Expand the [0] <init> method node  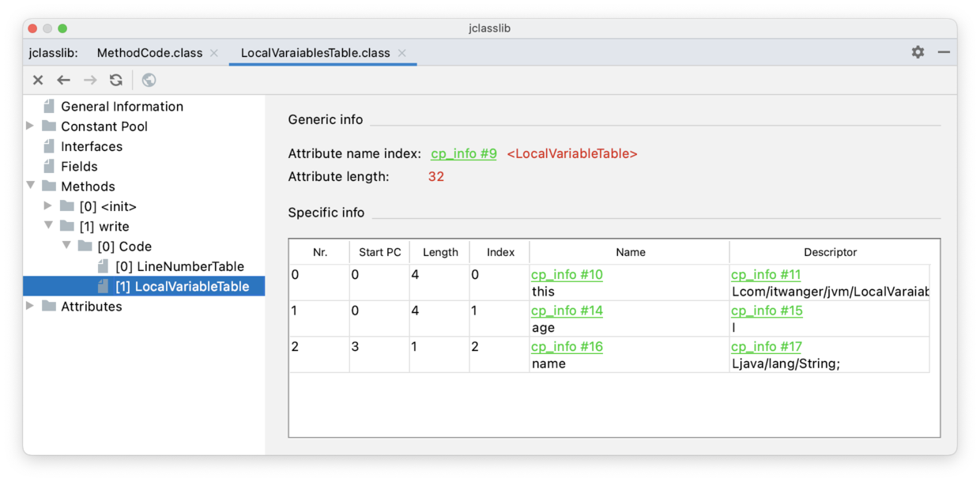click(x=48, y=206)
